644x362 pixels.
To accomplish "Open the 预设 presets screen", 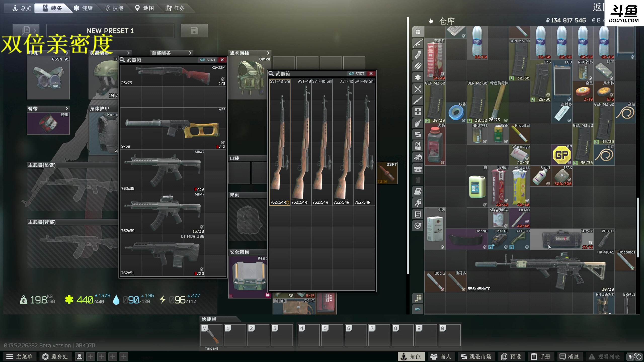I will (511, 356).
